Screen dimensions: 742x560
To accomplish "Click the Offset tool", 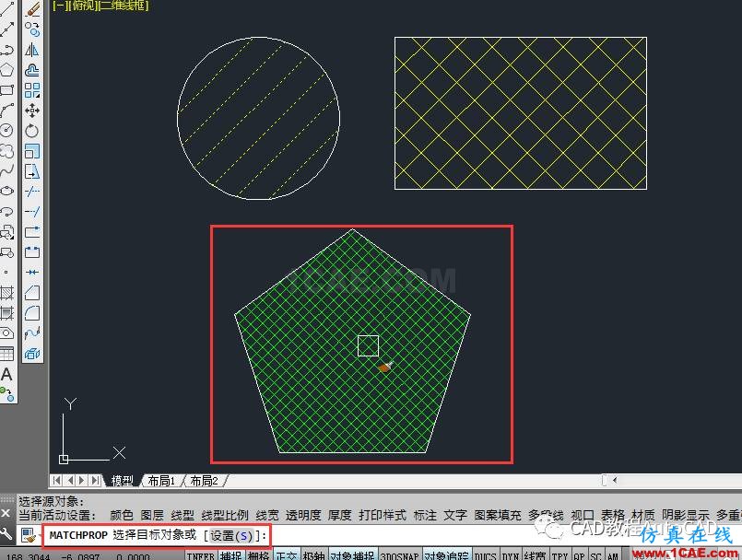I will tap(32, 70).
